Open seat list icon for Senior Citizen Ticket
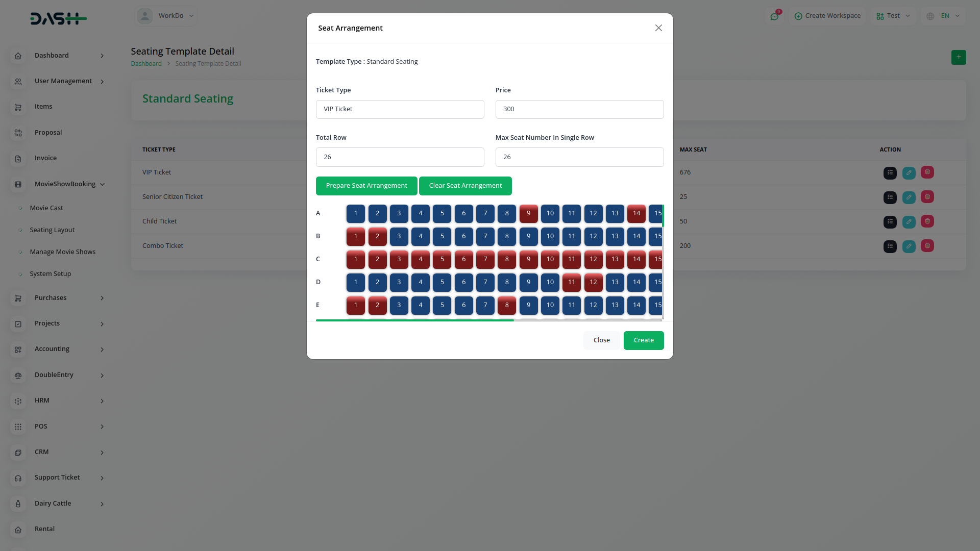The width and height of the screenshot is (980, 551). click(890, 197)
